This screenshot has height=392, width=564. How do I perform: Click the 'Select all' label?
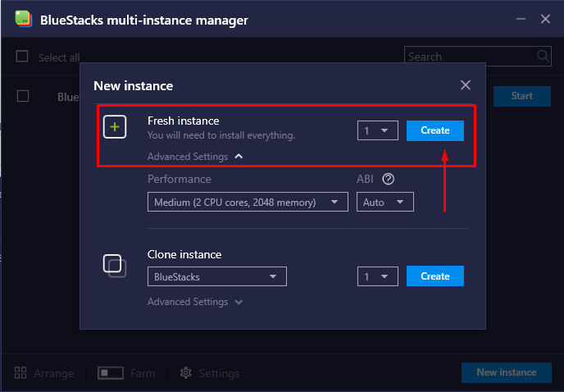coord(59,57)
